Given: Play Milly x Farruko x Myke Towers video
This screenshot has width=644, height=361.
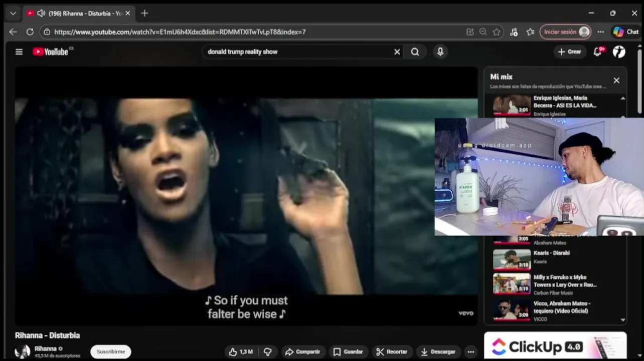Looking at the screenshot, I should [x=558, y=284].
